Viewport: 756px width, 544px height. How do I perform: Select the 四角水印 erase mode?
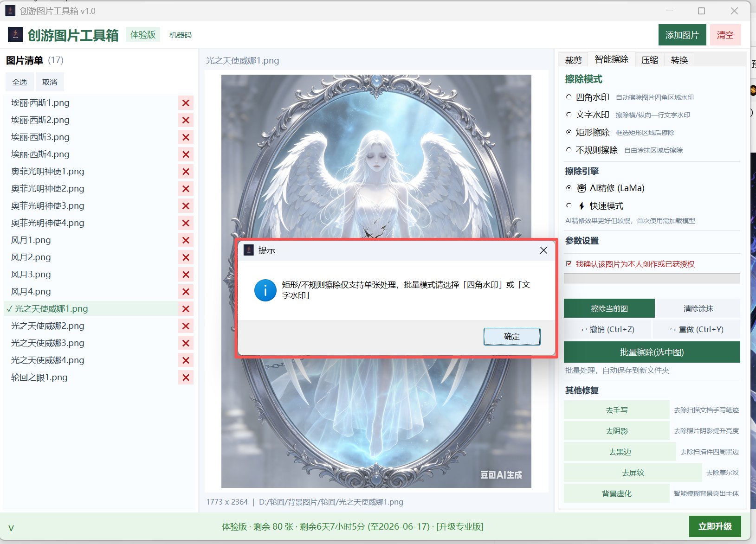pyautogui.click(x=569, y=97)
